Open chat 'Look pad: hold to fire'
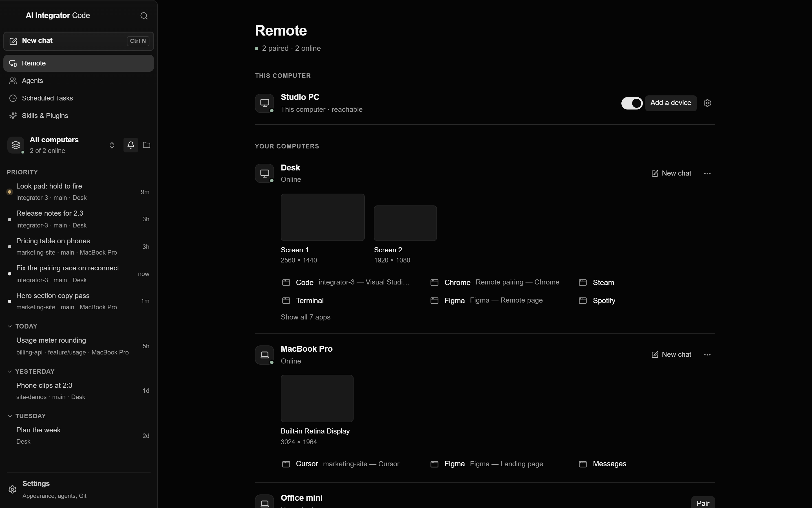The image size is (812, 508). pyautogui.click(x=78, y=192)
